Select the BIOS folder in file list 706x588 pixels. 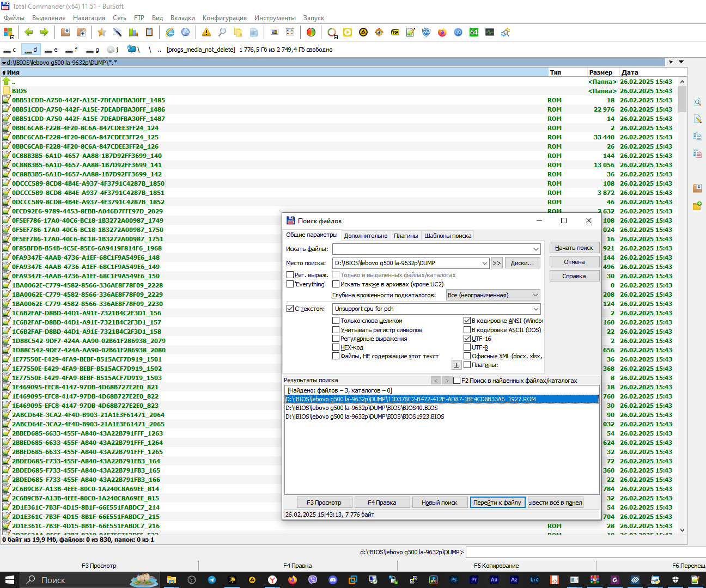coord(19,91)
